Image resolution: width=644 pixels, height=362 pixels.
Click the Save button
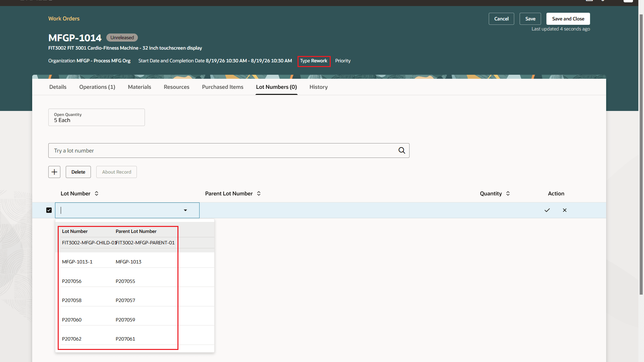coord(530,19)
